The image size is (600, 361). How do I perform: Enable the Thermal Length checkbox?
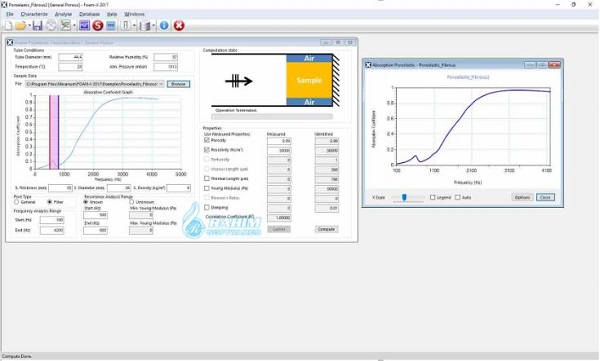[x=207, y=179]
